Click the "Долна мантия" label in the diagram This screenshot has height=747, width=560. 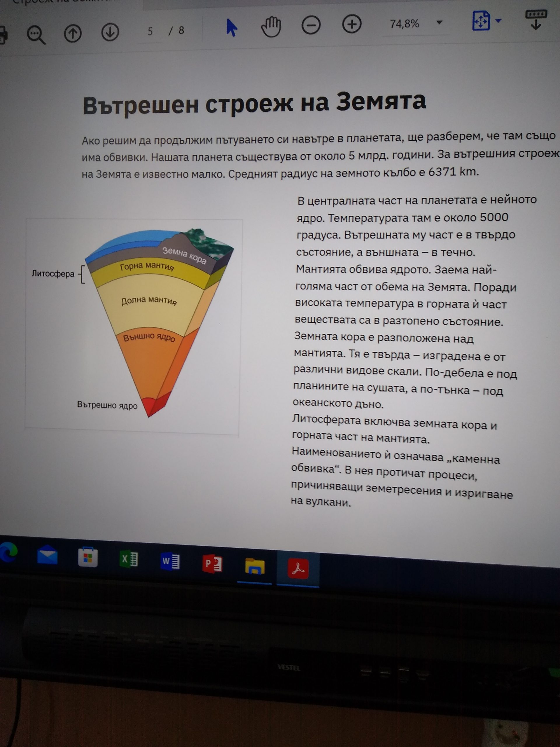coord(149,301)
